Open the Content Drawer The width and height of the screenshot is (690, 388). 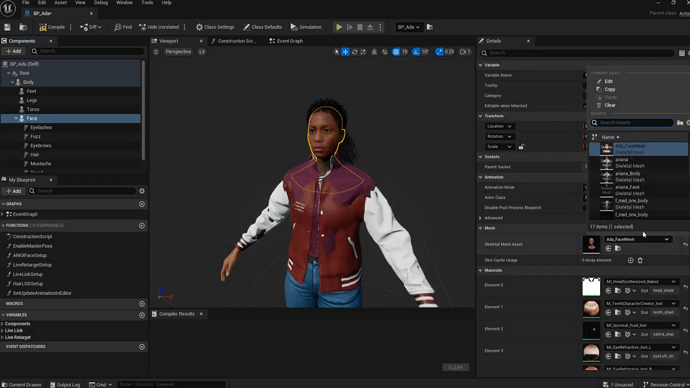(x=22, y=384)
